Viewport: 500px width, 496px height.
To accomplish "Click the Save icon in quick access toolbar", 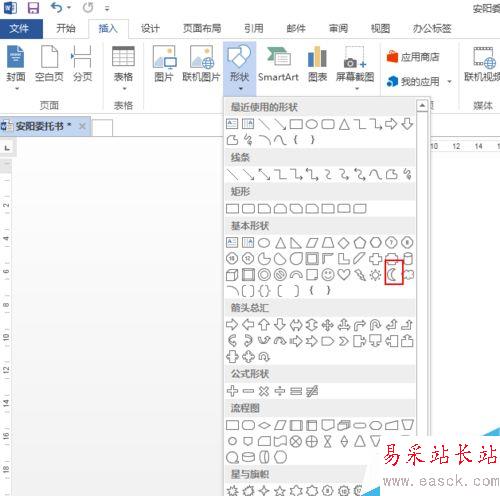I will 33,7.
